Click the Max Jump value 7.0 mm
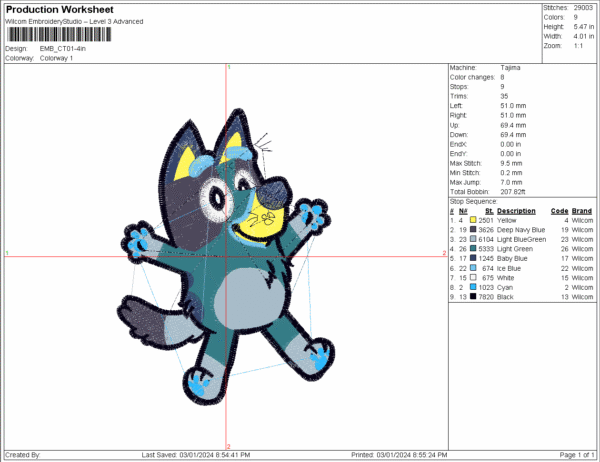 tap(511, 183)
